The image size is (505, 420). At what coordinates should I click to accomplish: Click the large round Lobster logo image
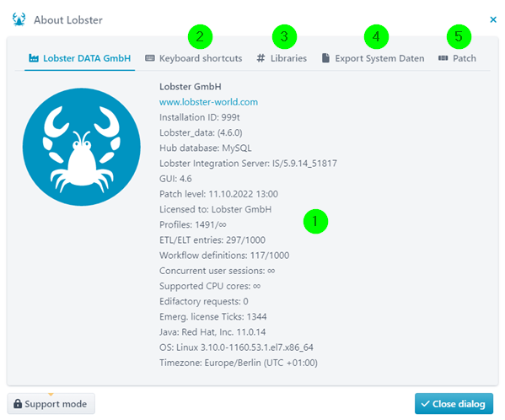82,147
